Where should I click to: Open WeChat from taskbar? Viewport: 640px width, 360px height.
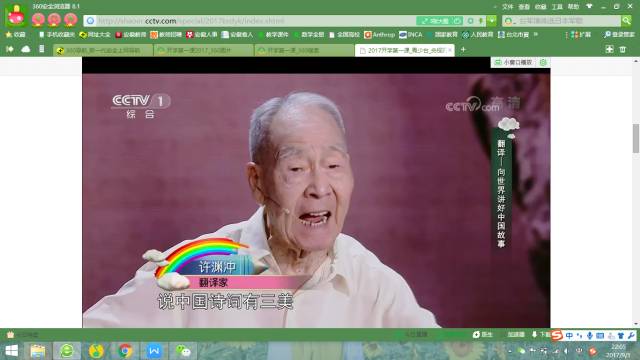183,351
